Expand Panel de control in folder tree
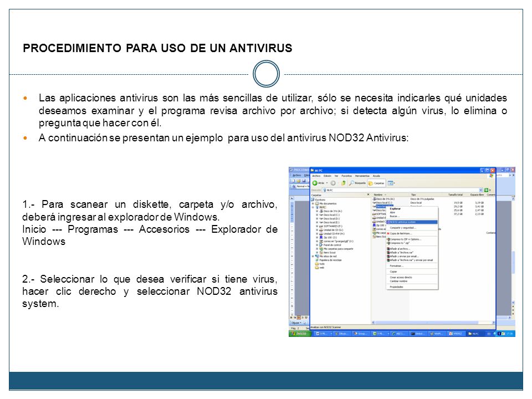Screen dimensions: 532x399 [x=317, y=245]
